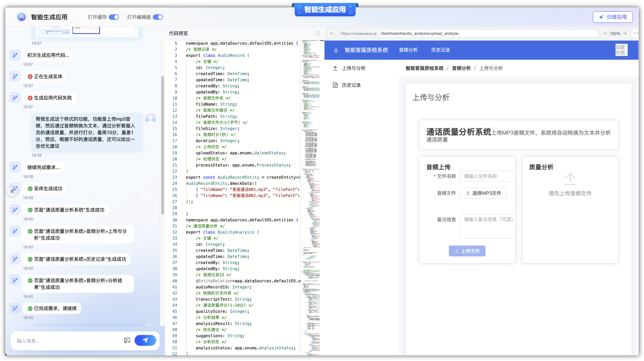This screenshot has width=644, height=361.
Task: Click the 输入消息 chat input box
Action: [x=63, y=340]
